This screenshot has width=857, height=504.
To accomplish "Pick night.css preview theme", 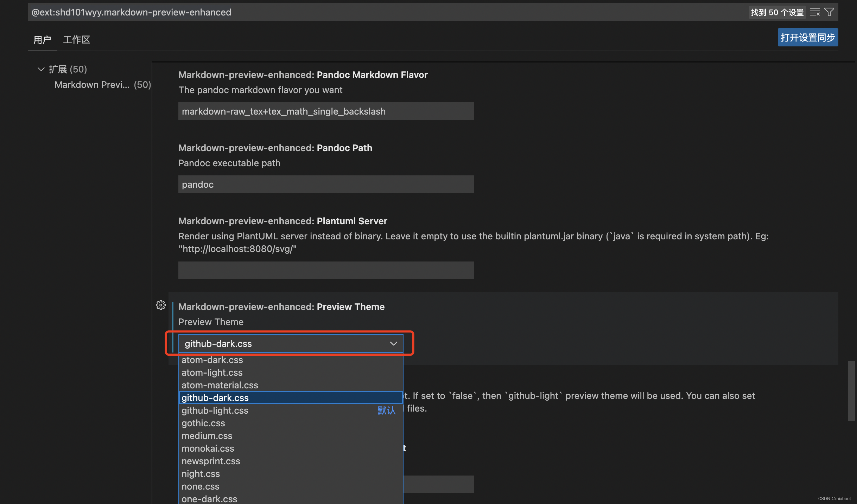I will click(x=201, y=473).
